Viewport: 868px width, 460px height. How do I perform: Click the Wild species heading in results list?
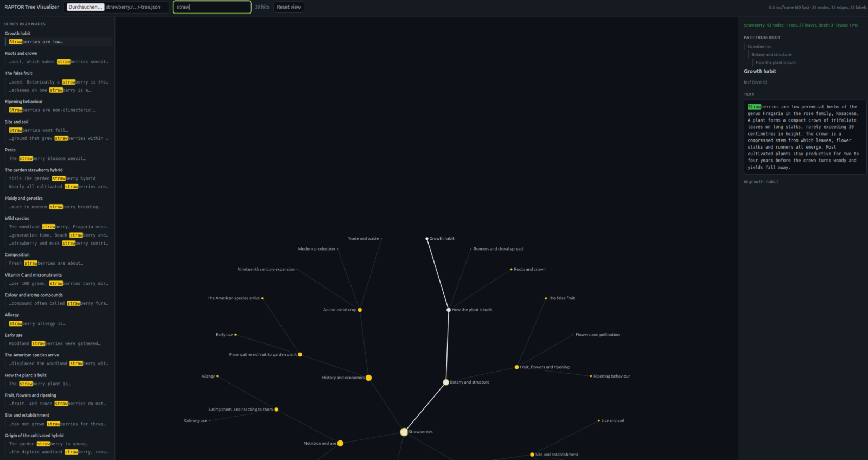click(17, 219)
